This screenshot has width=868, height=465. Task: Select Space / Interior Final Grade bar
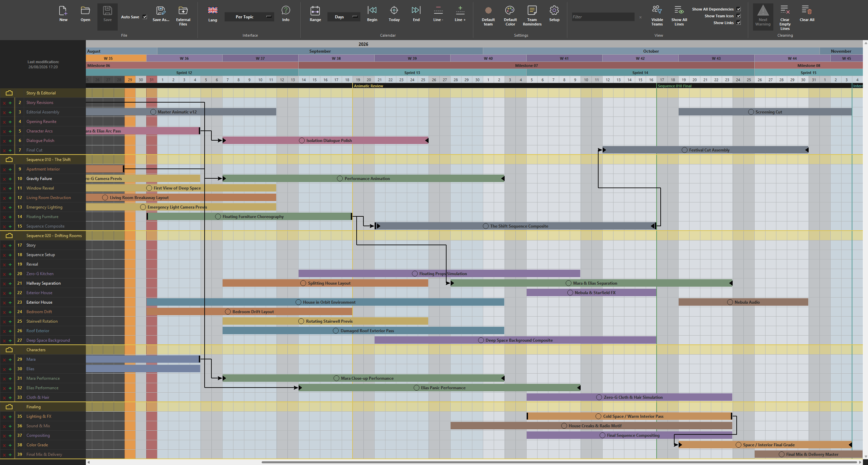[765, 445]
